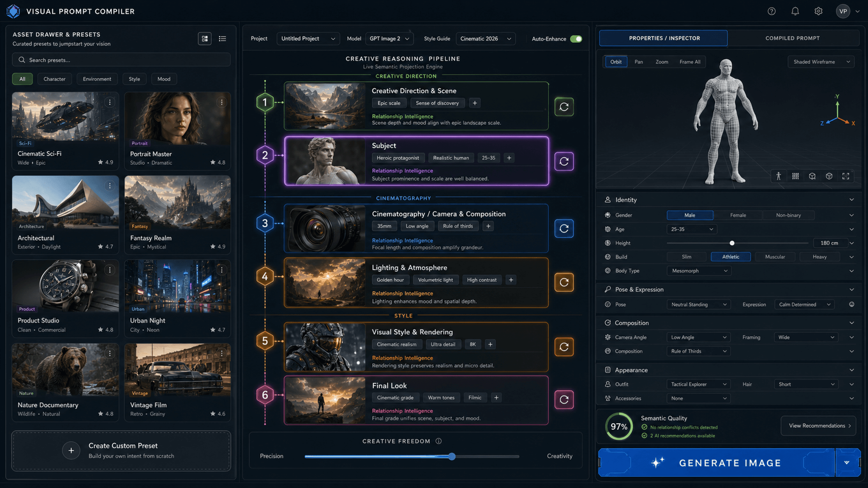Open the Age dropdown showing 25-35

click(x=692, y=229)
